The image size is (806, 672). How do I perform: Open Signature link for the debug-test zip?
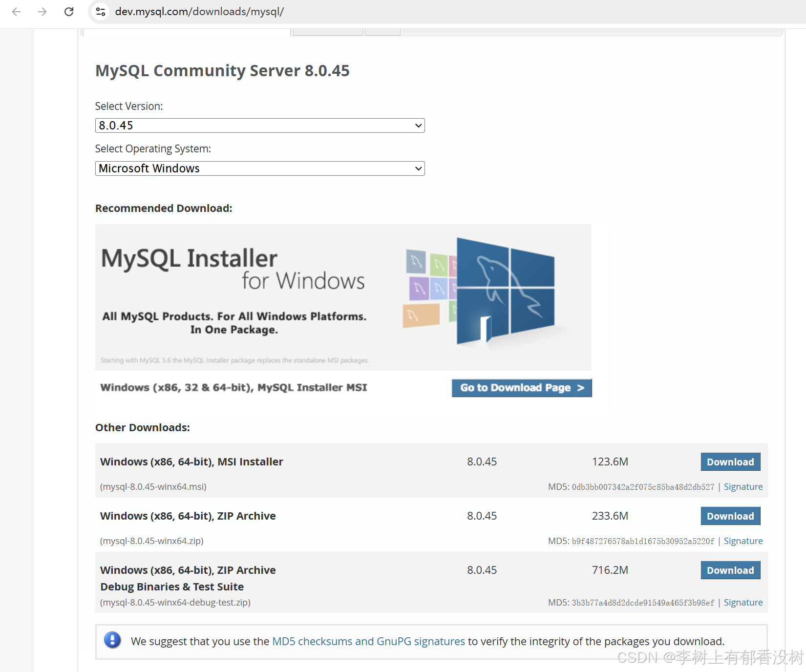743,603
